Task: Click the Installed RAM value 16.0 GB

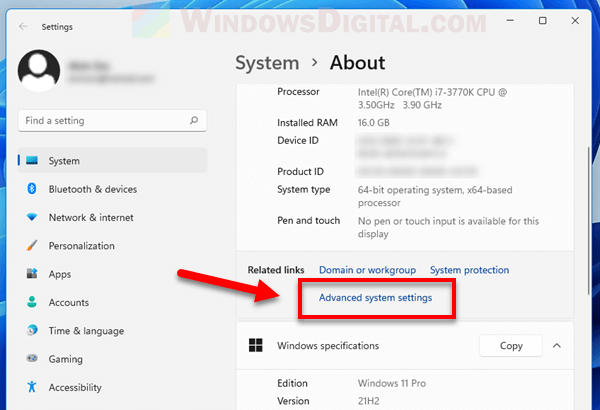Action: click(x=373, y=123)
